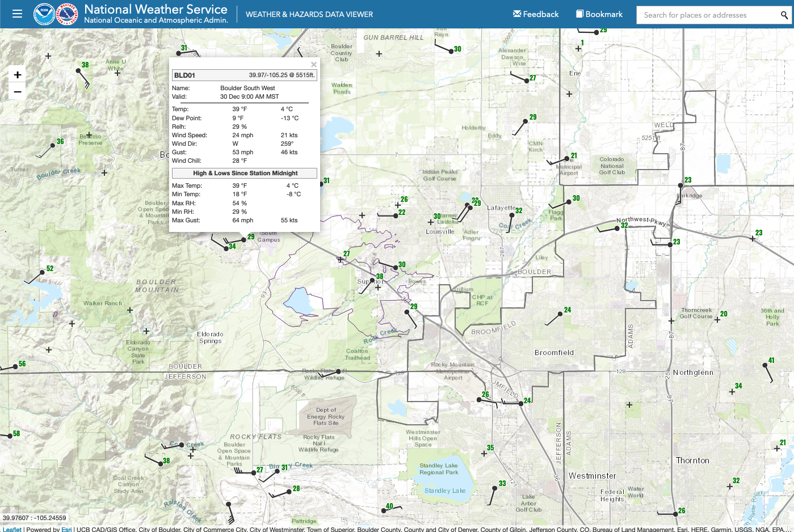Image resolution: width=794 pixels, height=532 pixels.
Task: Zoom in on the map
Action: (x=17, y=75)
